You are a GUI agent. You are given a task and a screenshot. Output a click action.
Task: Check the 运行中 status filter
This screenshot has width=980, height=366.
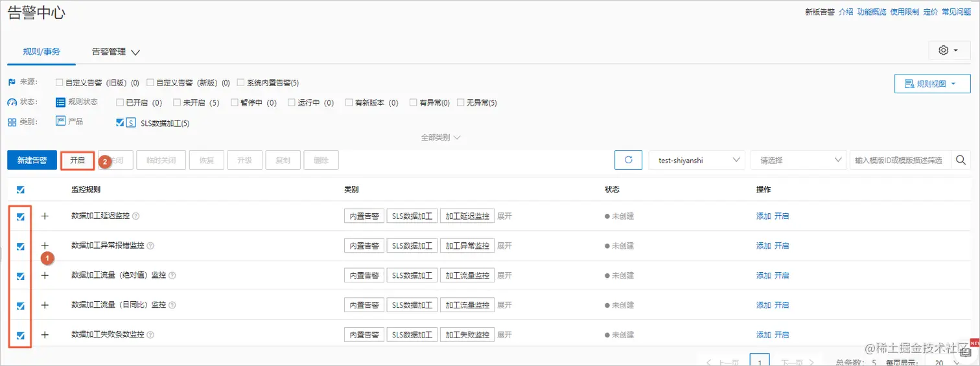coord(292,102)
